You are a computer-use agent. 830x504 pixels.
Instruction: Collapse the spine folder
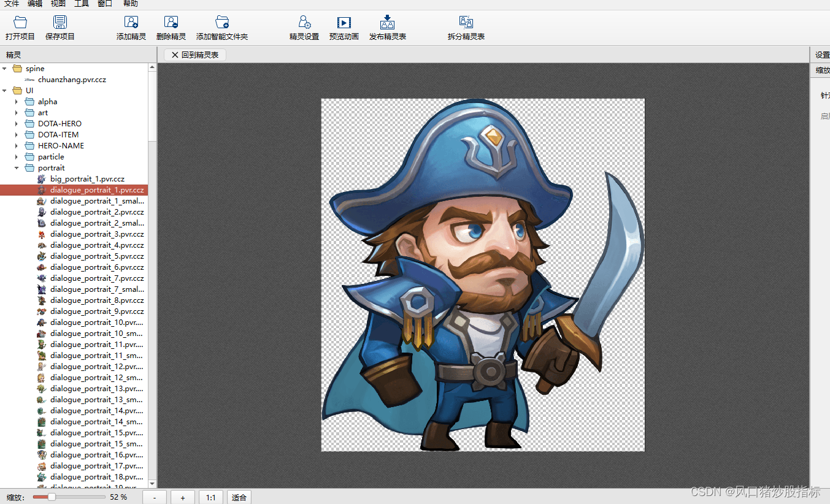[5, 69]
